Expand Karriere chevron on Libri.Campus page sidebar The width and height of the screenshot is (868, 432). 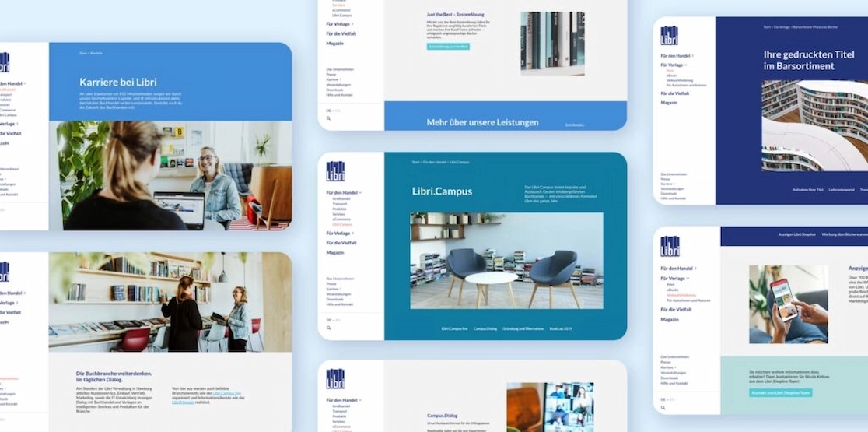click(x=340, y=289)
